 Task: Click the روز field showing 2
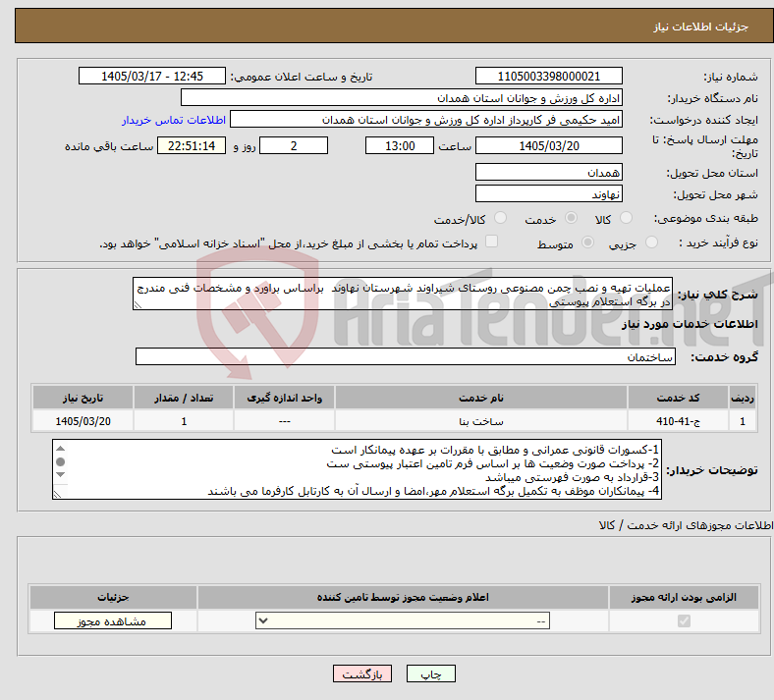click(x=294, y=145)
